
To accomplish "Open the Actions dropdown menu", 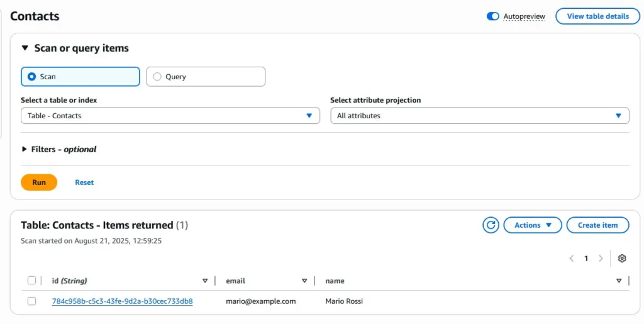I will [532, 225].
